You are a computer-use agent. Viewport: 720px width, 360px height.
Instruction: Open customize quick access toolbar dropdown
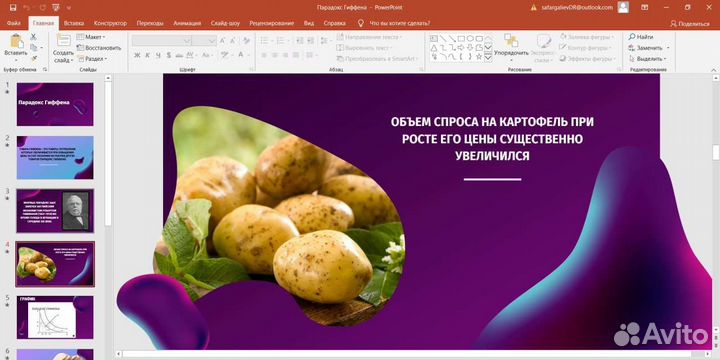pyautogui.click(x=69, y=7)
